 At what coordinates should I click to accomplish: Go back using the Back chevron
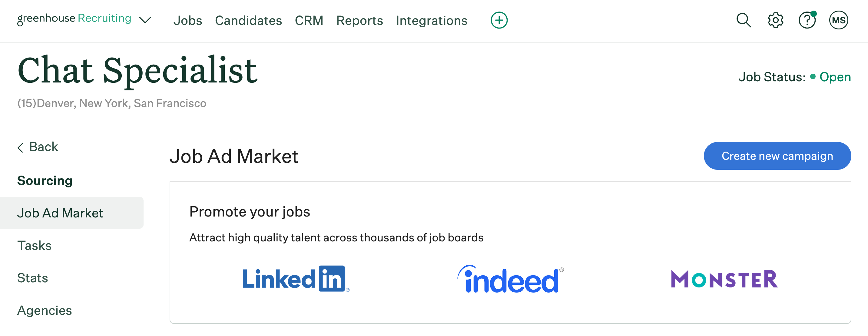[38, 147]
